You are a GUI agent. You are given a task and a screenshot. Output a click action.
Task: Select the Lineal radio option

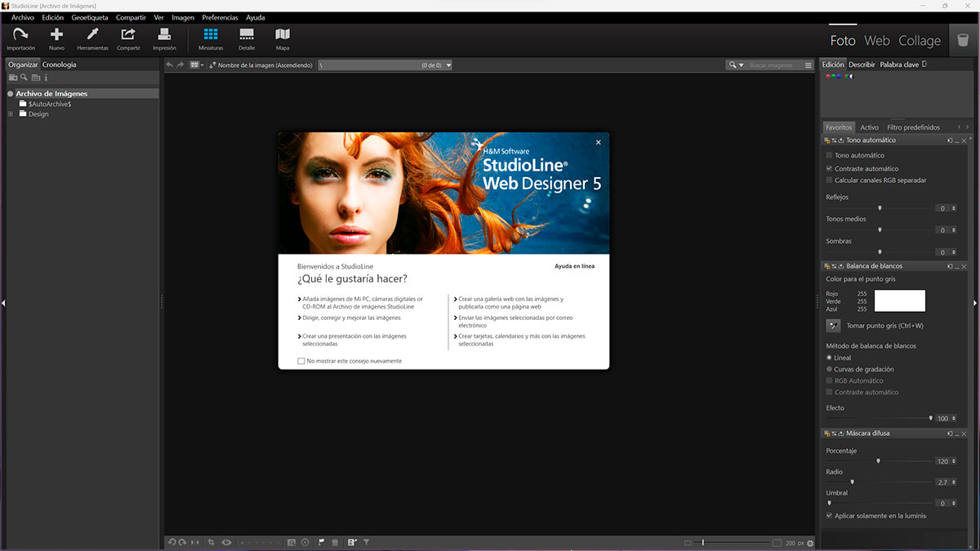pos(830,358)
